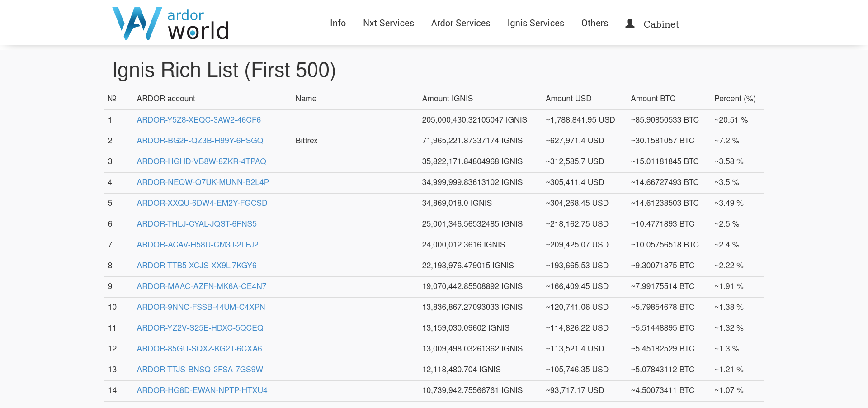Select the 71,965,221.87337174 IGNIS amount
The height and width of the screenshot is (408, 868).
coord(472,141)
